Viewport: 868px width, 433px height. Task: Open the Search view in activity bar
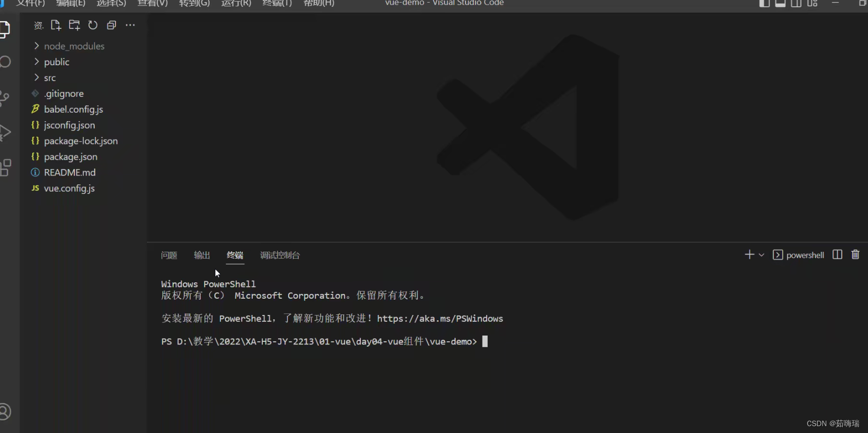coord(5,62)
